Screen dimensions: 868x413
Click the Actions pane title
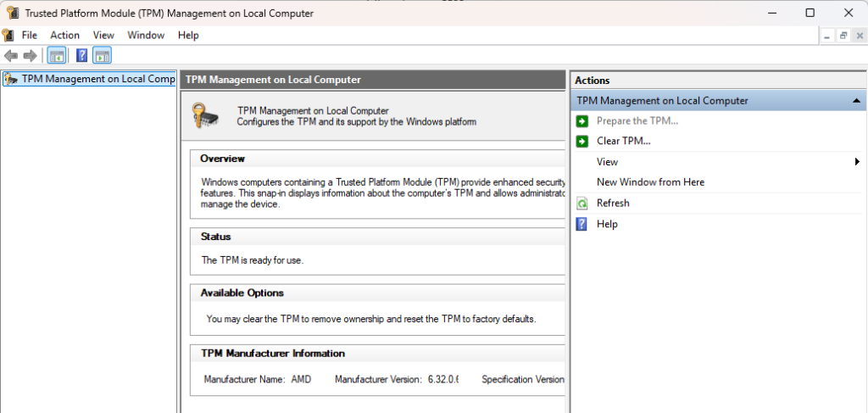(592, 81)
